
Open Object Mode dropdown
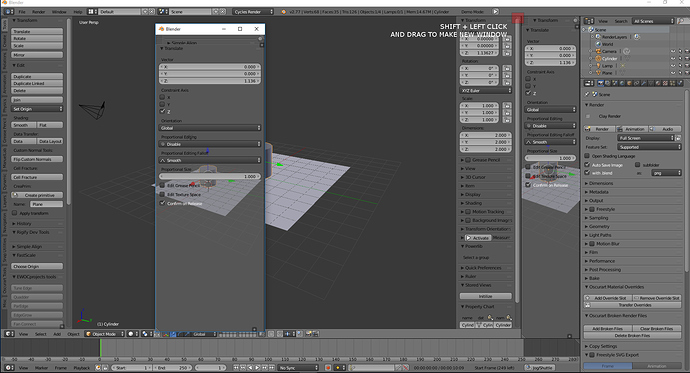pyautogui.click(x=105, y=334)
